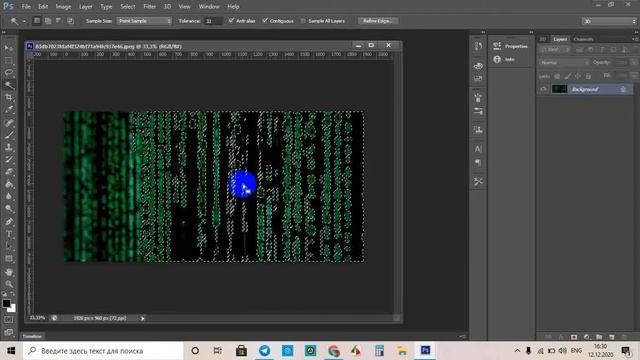Open the Timeline panel tab
This screenshot has width=640, height=360.
pos(32,336)
